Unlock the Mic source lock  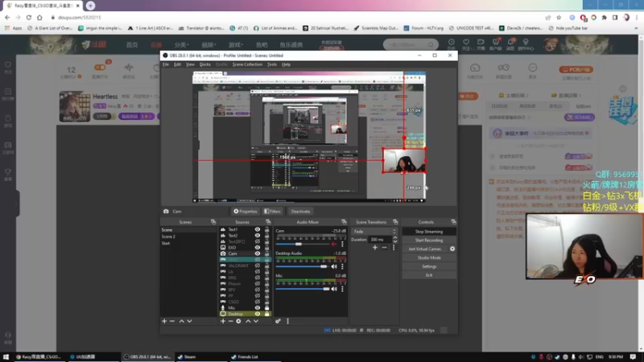(x=267, y=308)
